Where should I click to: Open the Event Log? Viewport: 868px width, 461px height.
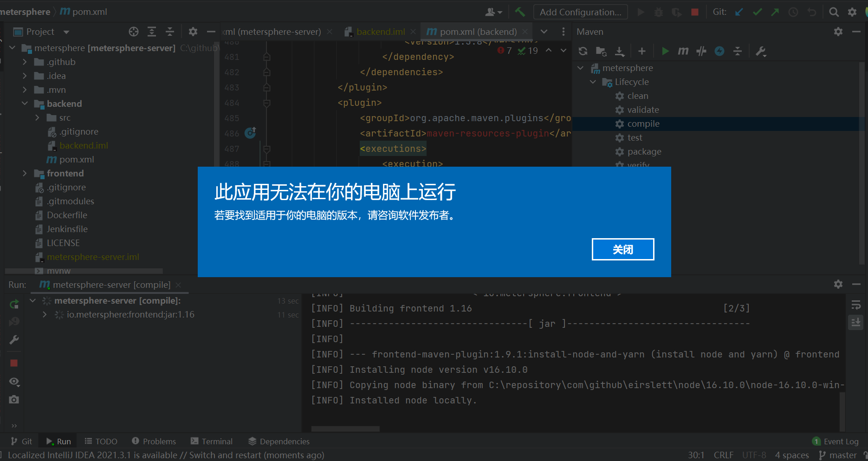click(x=836, y=441)
